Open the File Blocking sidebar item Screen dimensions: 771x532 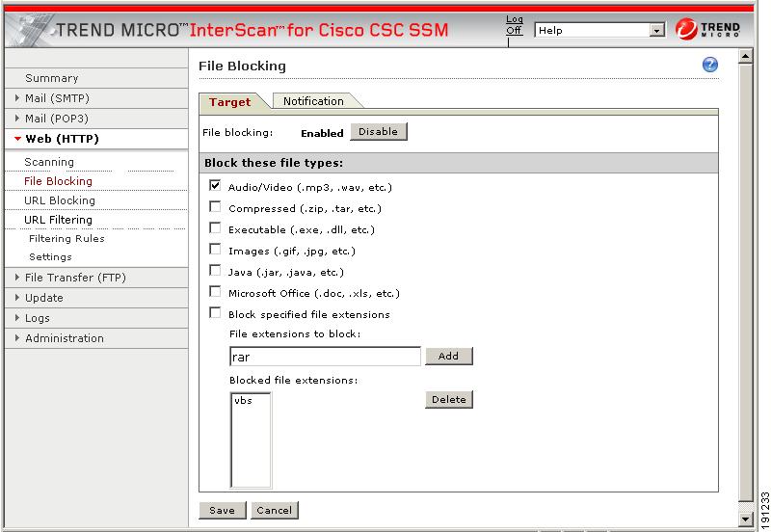58,181
